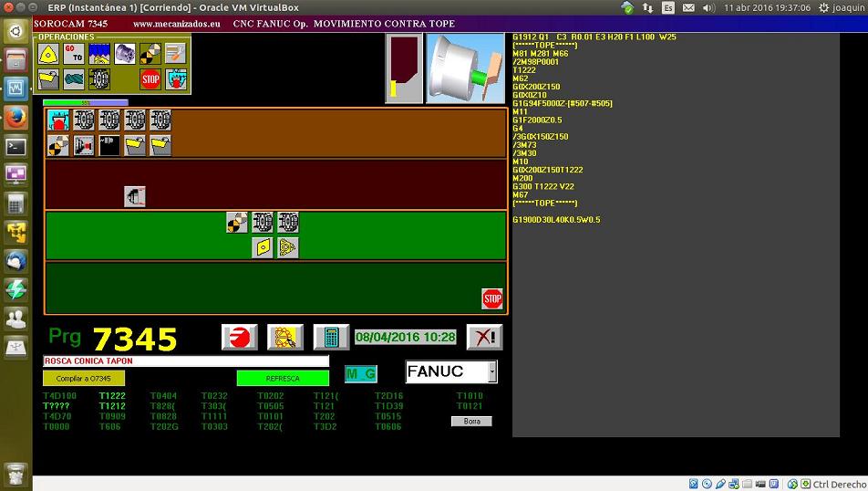
Task: Select tool label T0505
Action: tap(271, 406)
